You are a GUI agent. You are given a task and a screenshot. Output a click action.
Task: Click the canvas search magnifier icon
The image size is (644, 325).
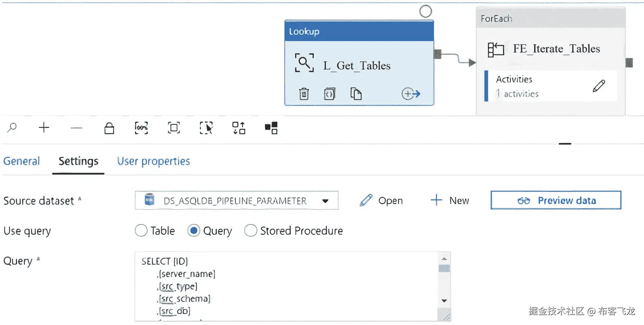[x=12, y=128]
